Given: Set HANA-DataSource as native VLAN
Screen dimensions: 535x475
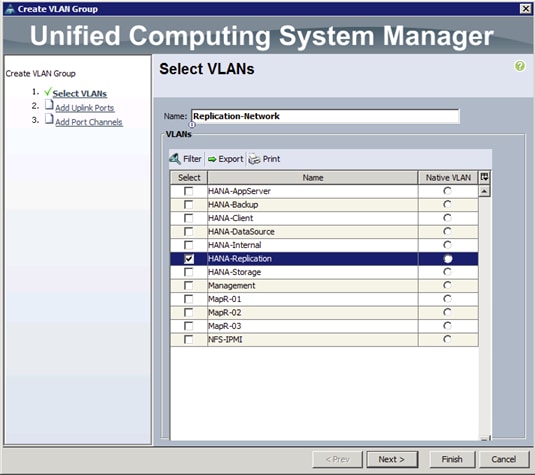Looking at the screenshot, I should (x=447, y=231).
